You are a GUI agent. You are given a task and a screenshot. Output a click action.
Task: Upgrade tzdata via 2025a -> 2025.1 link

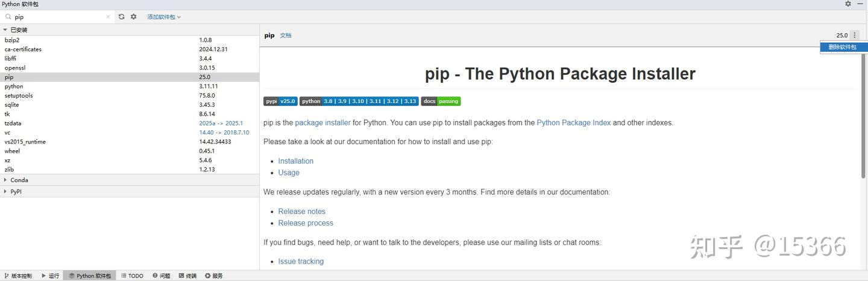221,123
